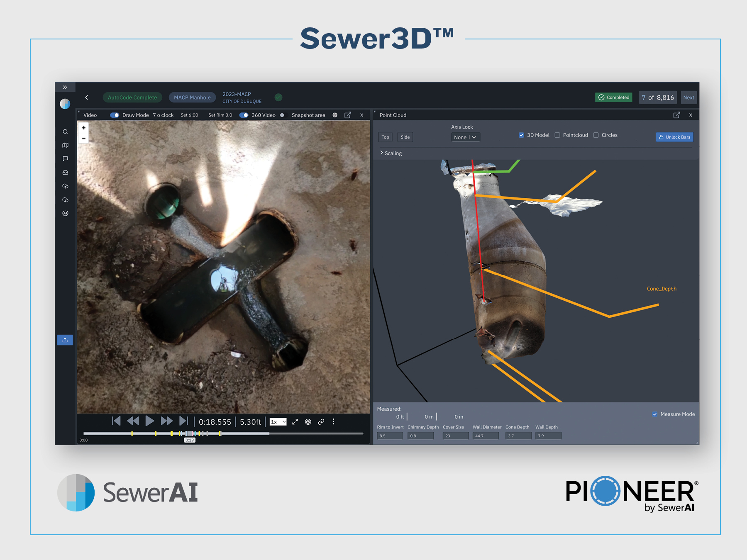Screen dimensions: 747x560
Task: Open the video settings gear
Action: (x=335, y=115)
